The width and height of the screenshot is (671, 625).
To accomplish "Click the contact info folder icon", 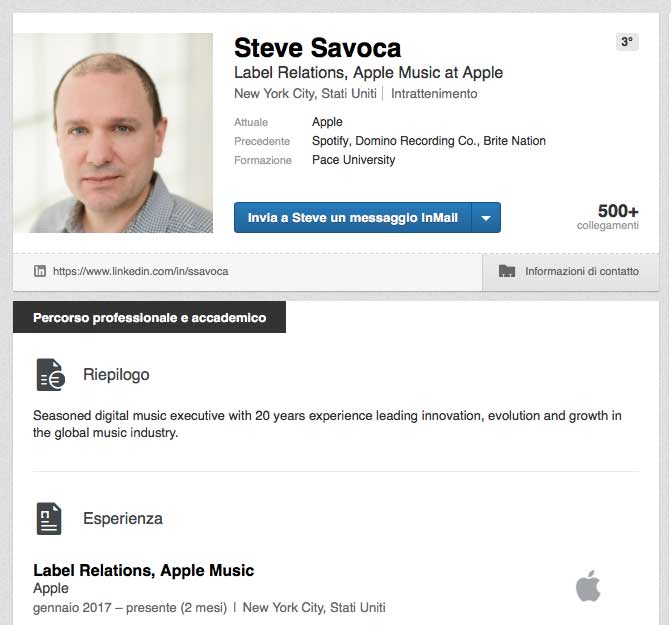I will point(507,271).
